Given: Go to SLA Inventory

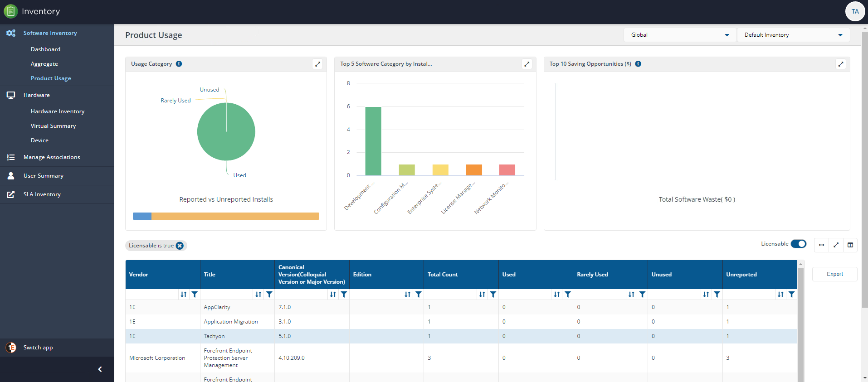Looking at the screenshot, I should coord(42,194).
